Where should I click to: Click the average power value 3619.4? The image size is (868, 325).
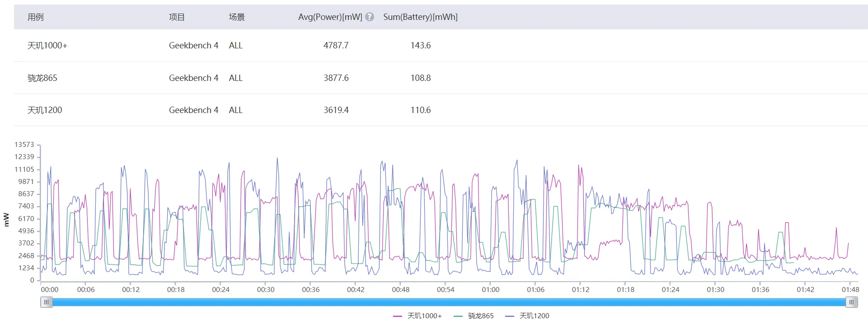[336, 110]
